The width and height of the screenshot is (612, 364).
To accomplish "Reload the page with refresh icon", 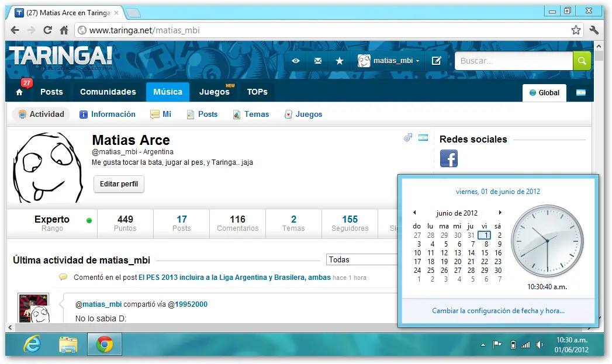I will point(47,30).
